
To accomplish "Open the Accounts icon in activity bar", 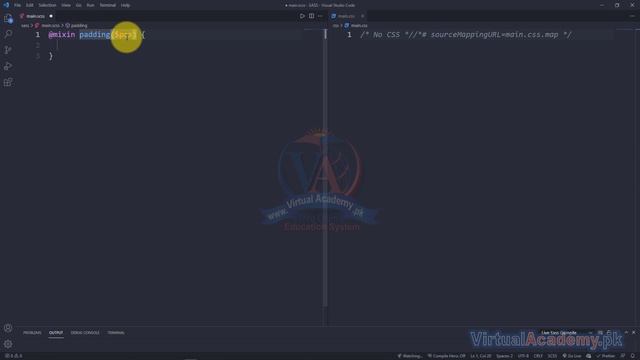I will point(8,328).
